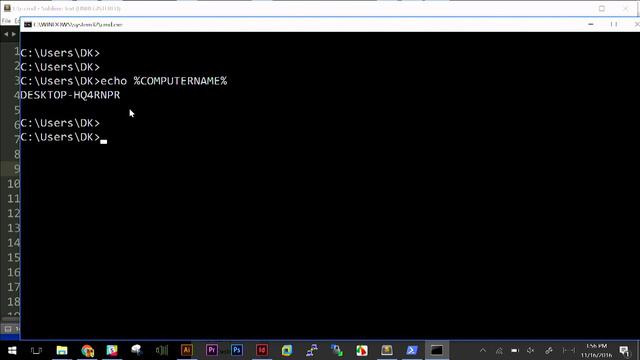The image size is (640, 360).
Task: Launch Chrome from the taskbar
Action: click(87, 350)
